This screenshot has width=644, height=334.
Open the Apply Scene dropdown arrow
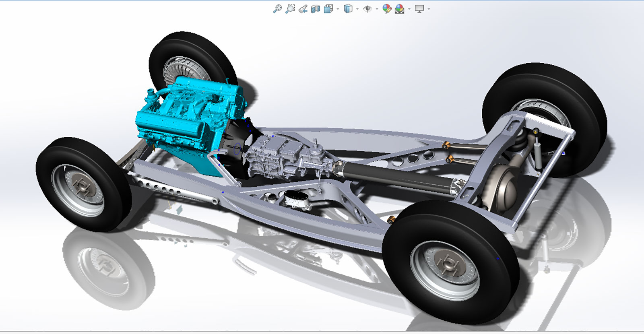(409, 9)
